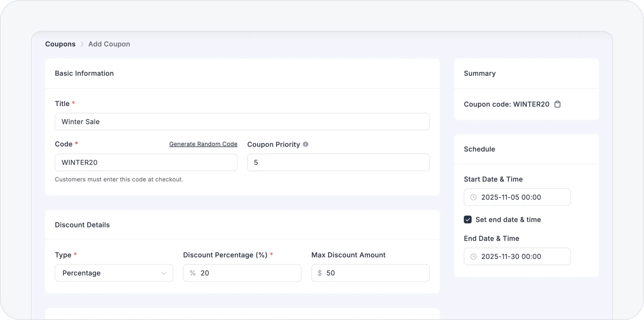Image resolution: width=644 pixels, height=320 pixels.
Task: Click the End Date clock icon
Action: point(473,256)
